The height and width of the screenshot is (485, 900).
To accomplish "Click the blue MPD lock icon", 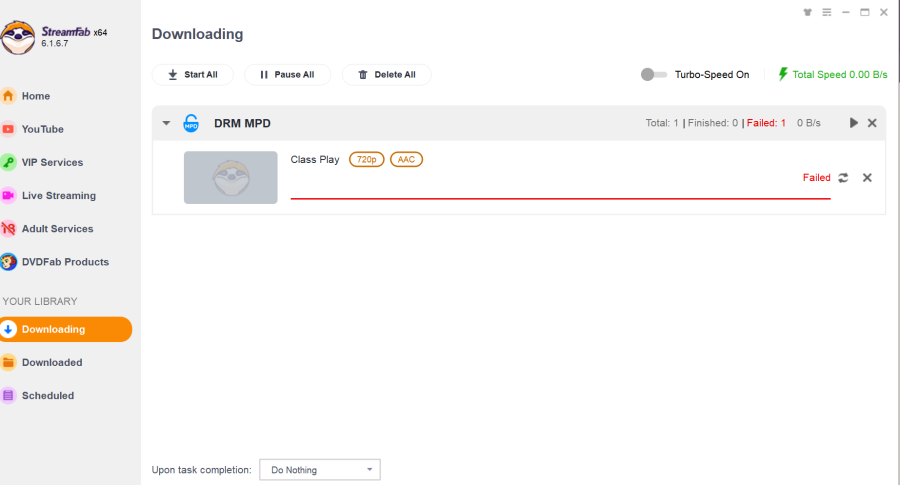I will (x=191, y=123).
